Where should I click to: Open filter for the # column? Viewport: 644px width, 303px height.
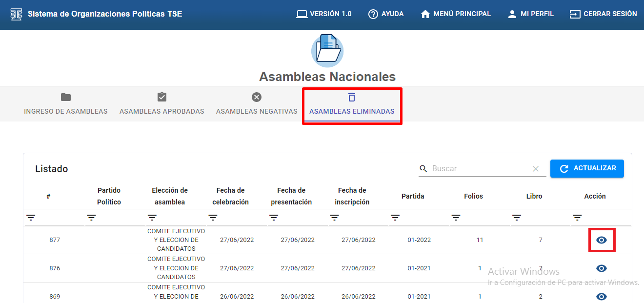coord(31,218)
